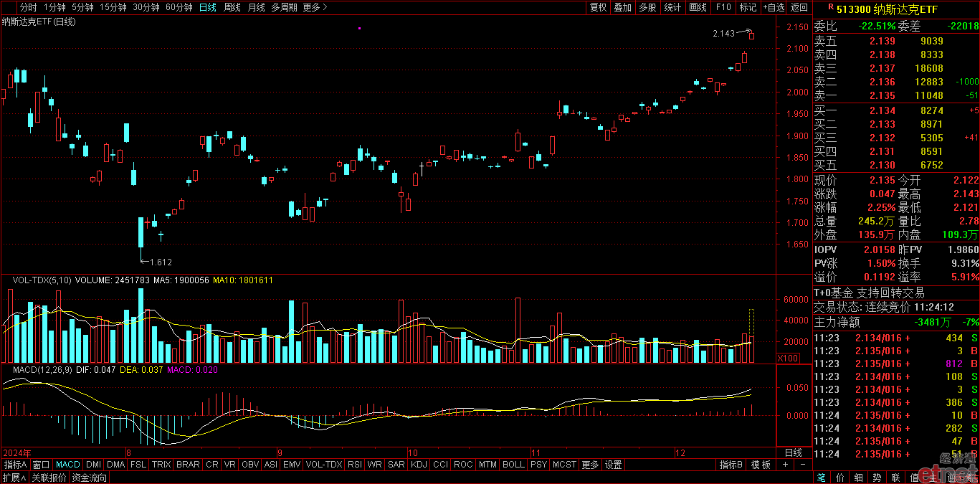Image resolution: width=980 pixels, height=484 pixels.
Task: Add stock via +自选 button
Action: click(774, 7)
